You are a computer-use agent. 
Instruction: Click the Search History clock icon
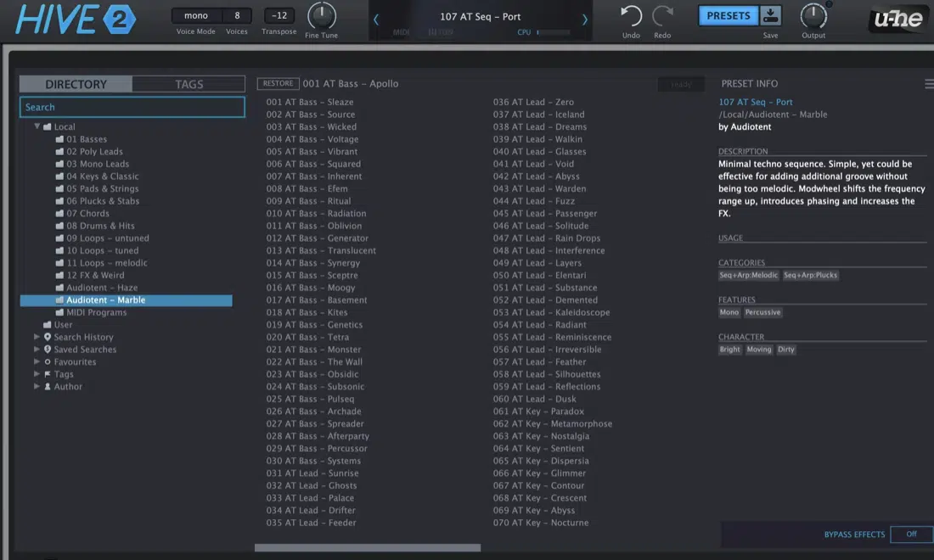coord(47,337)
